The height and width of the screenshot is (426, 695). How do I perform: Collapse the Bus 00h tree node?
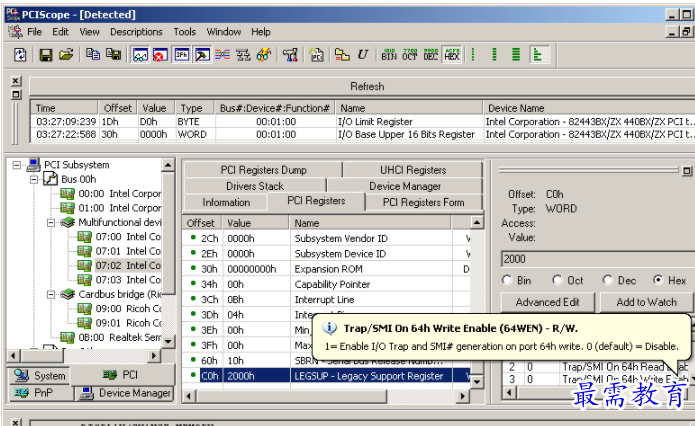click(33, 179)
